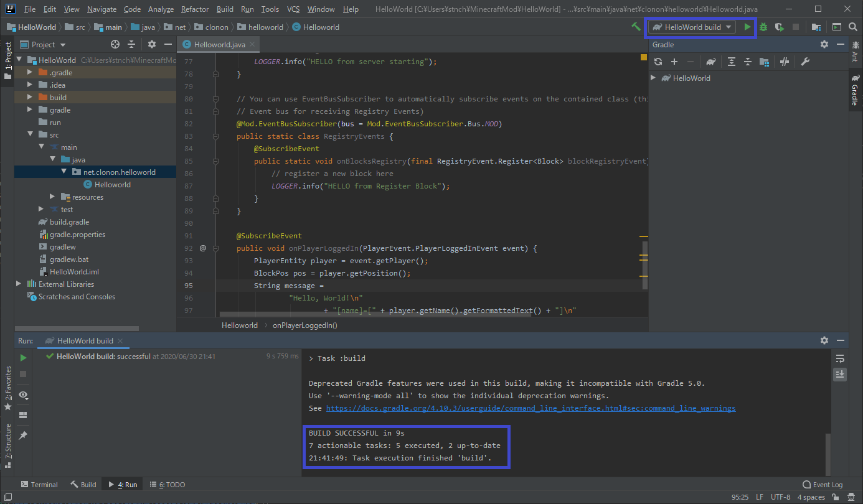The height and width of the screenshot is (504, 863).
Task: Open the File menu
Action: 30,9
